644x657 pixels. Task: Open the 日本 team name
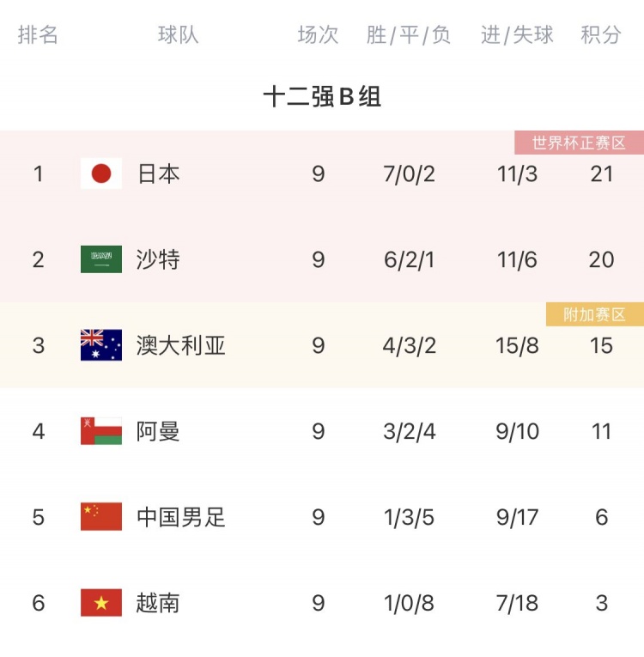point(158,173)
